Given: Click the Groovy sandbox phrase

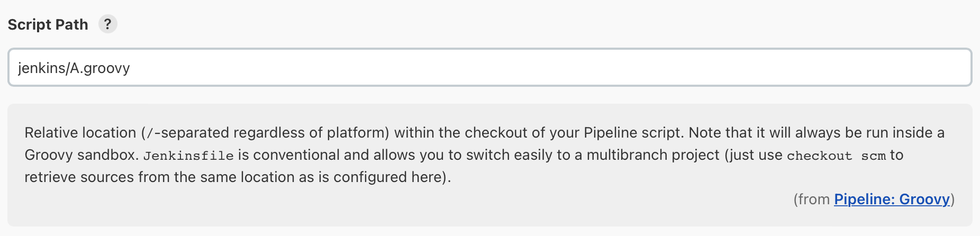Looking at the screenshot, I should (x=81, y=155).
